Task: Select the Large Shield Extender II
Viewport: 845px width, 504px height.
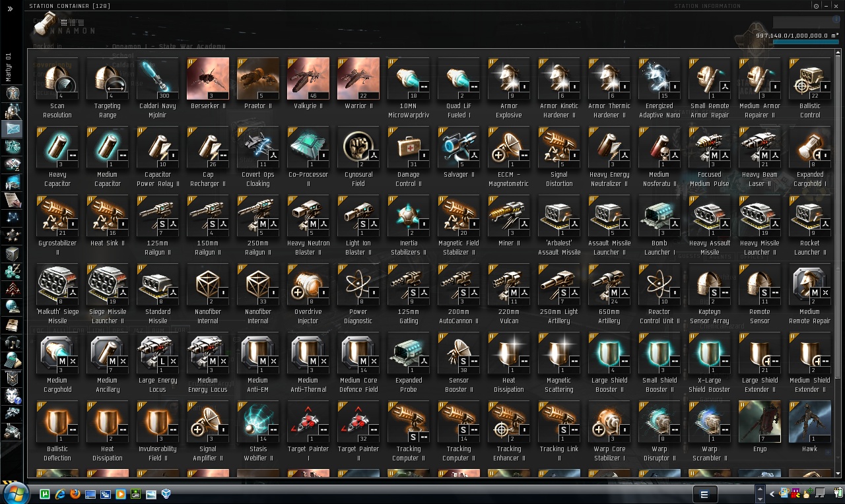Action: point(760,353)
